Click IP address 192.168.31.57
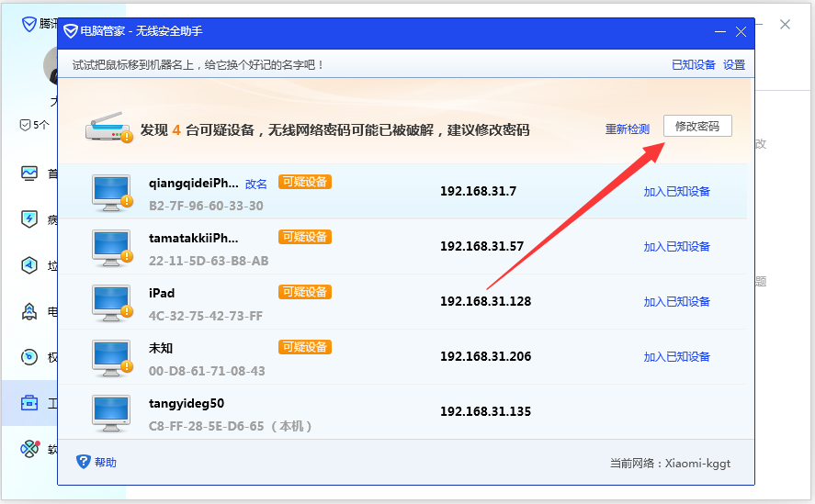Image resolution: width=815 pixels, height=504 pixels. pyautogui.click(x=481, y=247)
